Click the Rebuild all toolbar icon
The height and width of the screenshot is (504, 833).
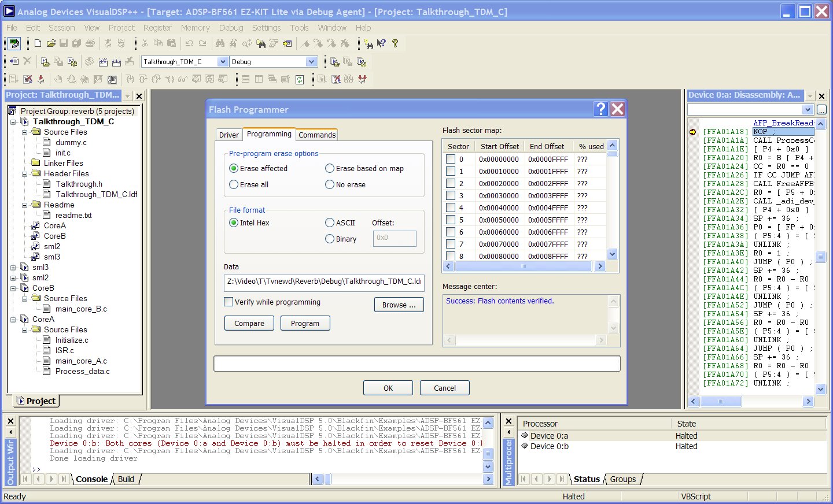(116, 61)
